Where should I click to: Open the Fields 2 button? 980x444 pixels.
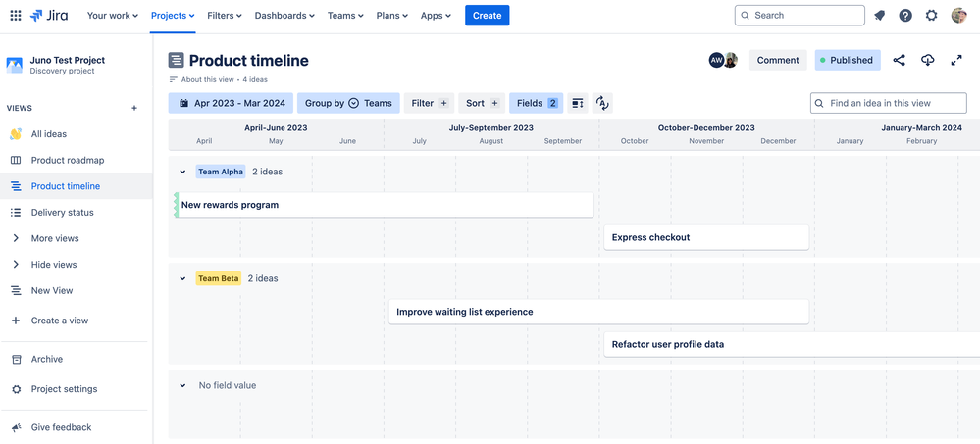[537, 103]
